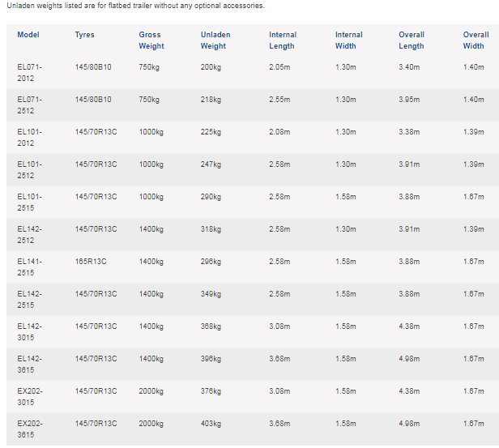Click the 3.40m overall length value
The image size is (499, 448).
click(x=409, y=66)
